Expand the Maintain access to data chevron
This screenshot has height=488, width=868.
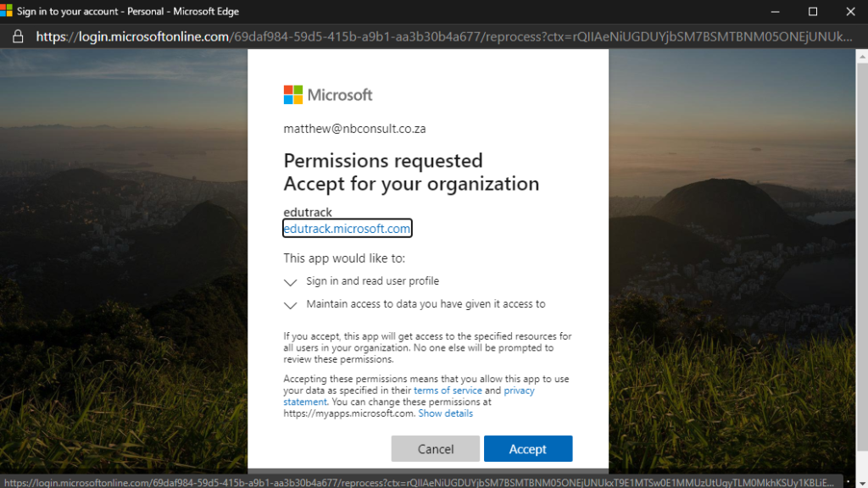tap(290, 305)
